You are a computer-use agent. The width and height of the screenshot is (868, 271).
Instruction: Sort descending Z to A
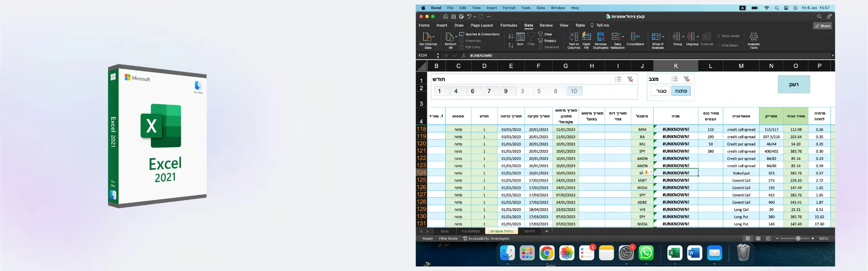pos(510,45)
